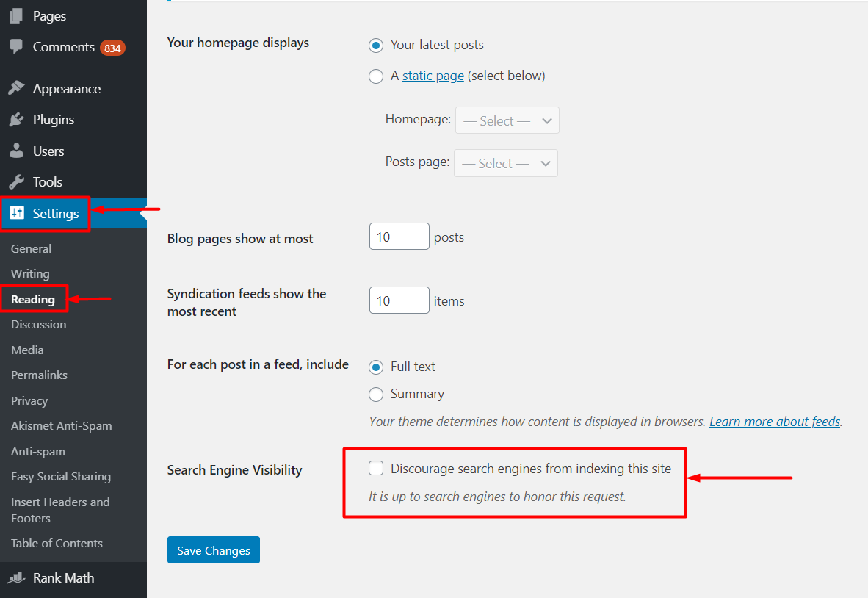Open the Rank Math plugin icon
The image size is (868, 598).
click(18, 578)
